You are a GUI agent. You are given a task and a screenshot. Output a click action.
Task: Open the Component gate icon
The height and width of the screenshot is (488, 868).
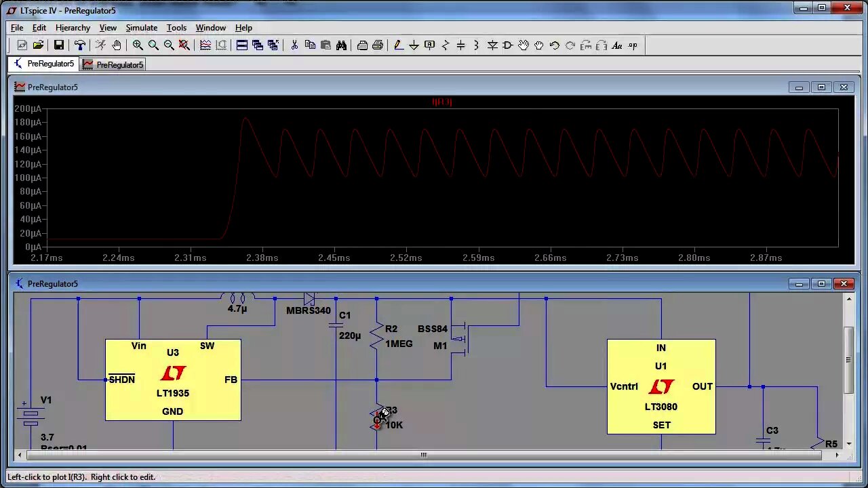tap(508, 45)
